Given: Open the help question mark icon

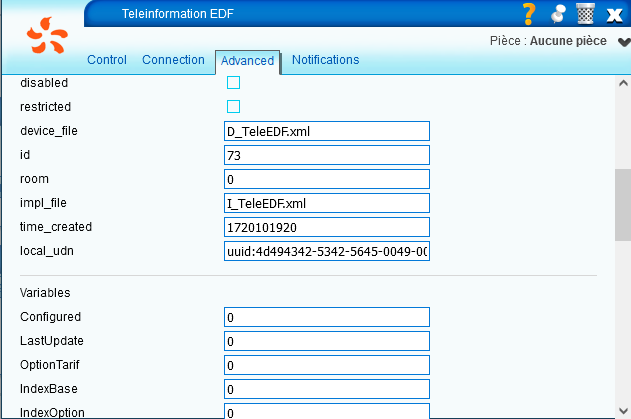Looking at the screenshot, I should (x=529, y=14).
